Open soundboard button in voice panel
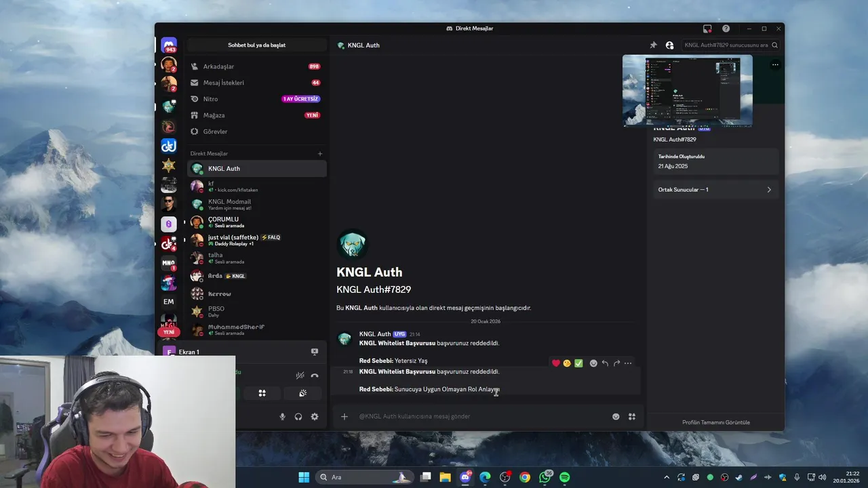The image size is (868, 488). tap(302, 393)
